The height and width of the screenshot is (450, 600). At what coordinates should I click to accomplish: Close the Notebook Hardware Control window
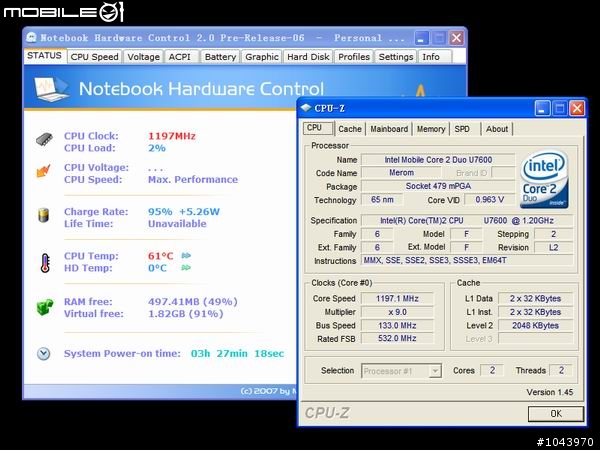(x=457, y=38)
